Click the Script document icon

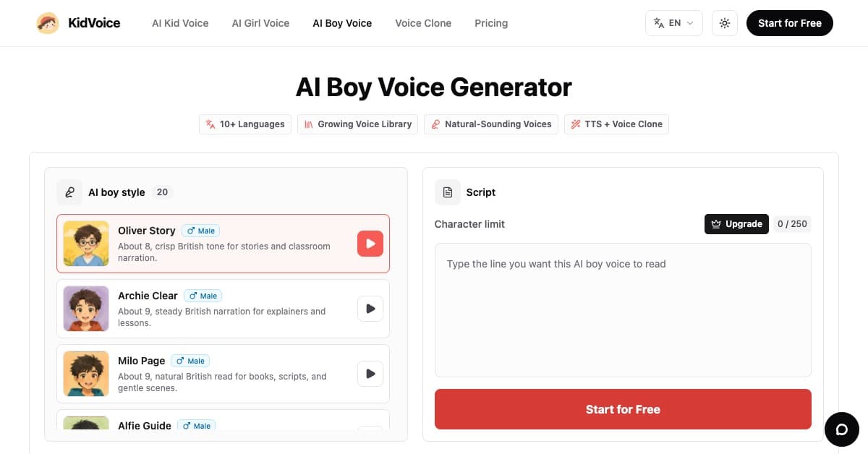pyautogui.click(x=448, y=192)
